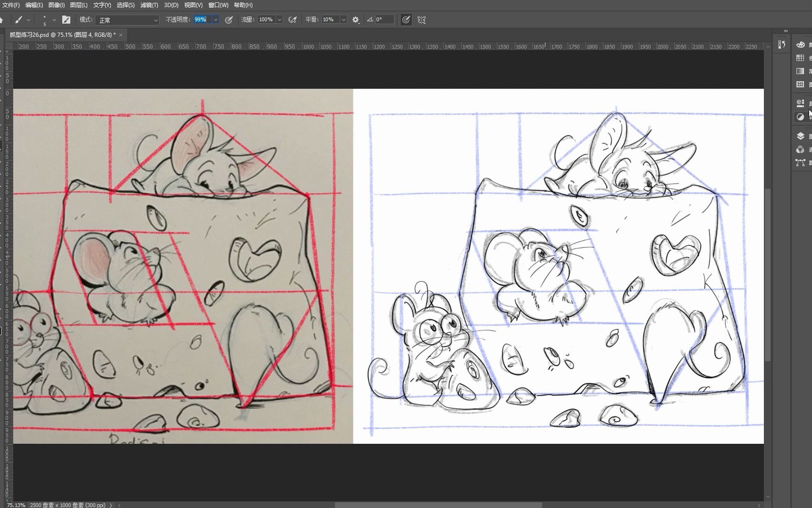Open the 选择(S) menu
This screenshot has width=812, height=508.
(x=126, y=5)
